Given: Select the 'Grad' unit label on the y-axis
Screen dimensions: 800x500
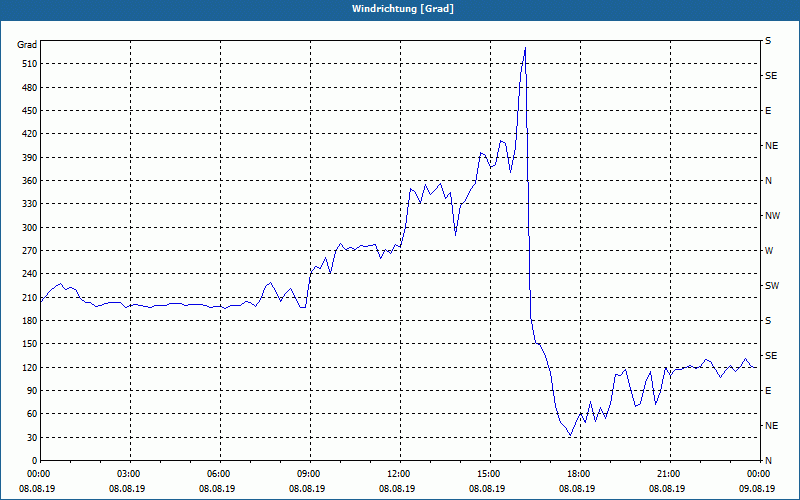Looking at the screenshot, I should 27,45.
